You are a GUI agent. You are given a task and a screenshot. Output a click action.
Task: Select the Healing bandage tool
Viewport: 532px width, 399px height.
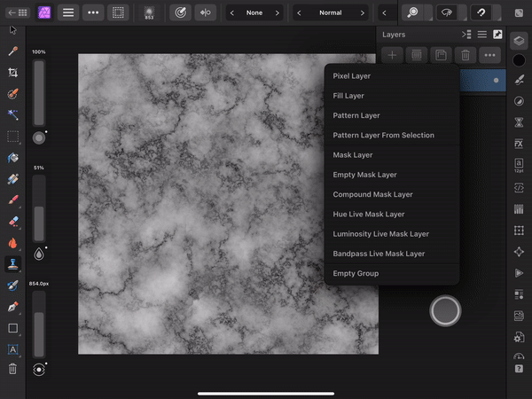(x=13, y=179)
